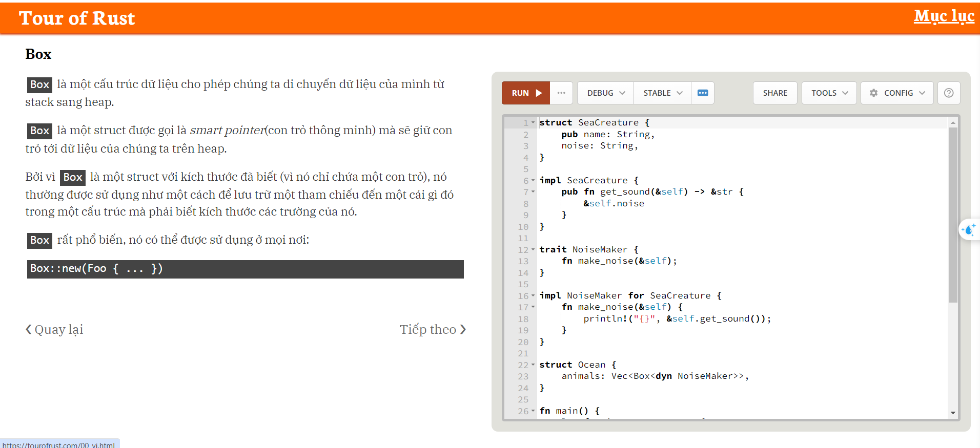980x448 pixels.
Task: Click the editor scrollbar down arrow
Action: (x=953, y=413)
